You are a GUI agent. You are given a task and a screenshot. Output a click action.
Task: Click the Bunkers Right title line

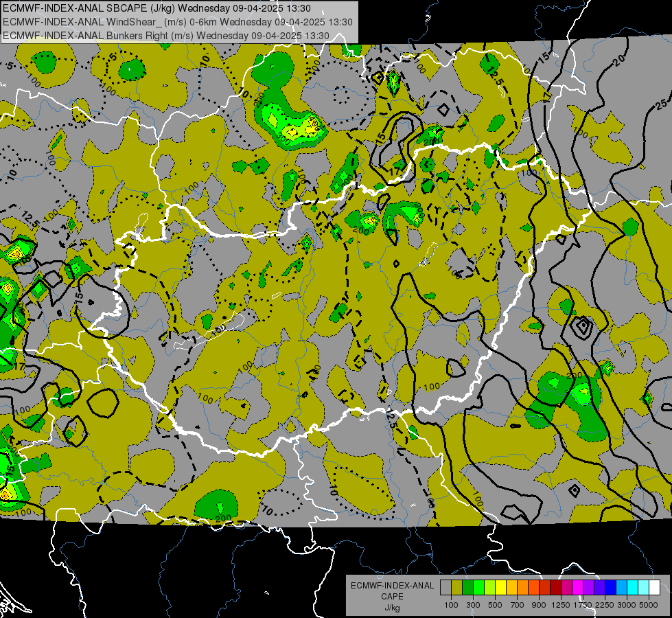coord(166,36)
